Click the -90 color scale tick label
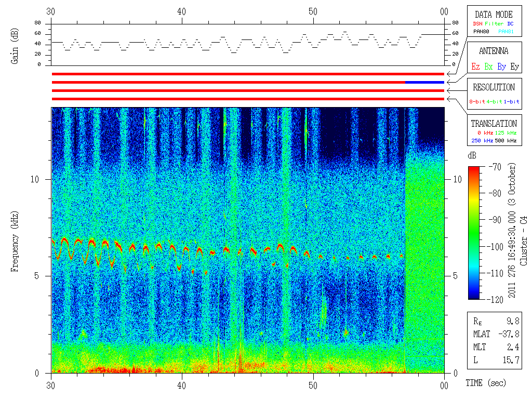 pyautogui.click(x=495, y=220)
